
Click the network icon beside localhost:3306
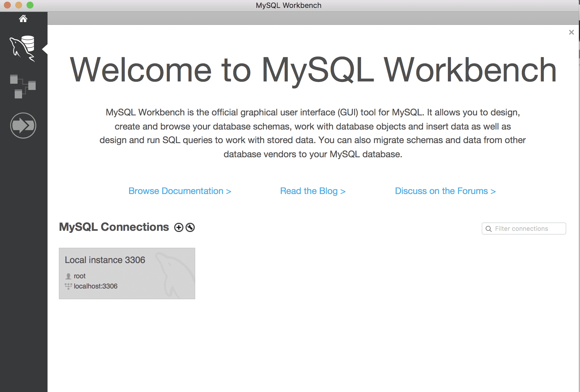pos(68,286)
